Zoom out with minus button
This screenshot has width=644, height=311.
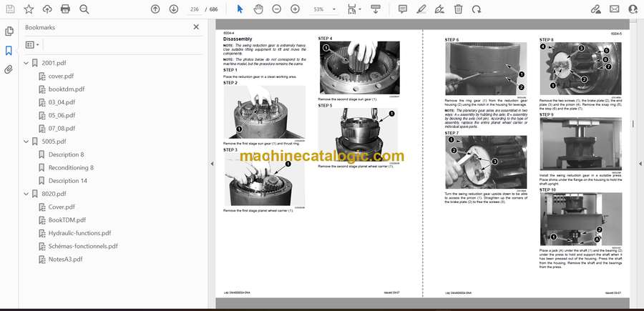[277, 9]
